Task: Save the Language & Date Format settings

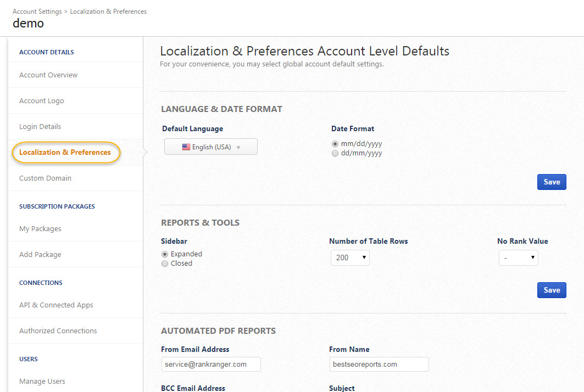Action: point(552,182)
